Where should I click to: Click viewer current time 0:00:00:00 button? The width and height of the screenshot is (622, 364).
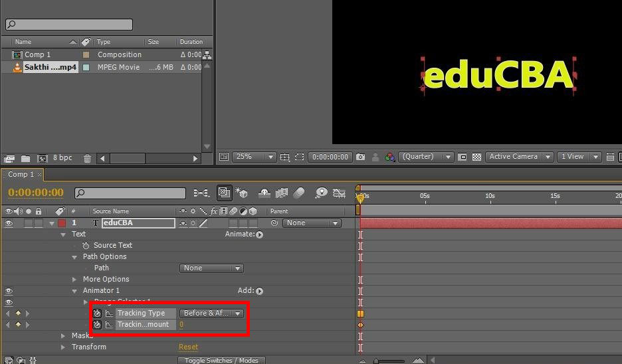[x=330, y=157]
